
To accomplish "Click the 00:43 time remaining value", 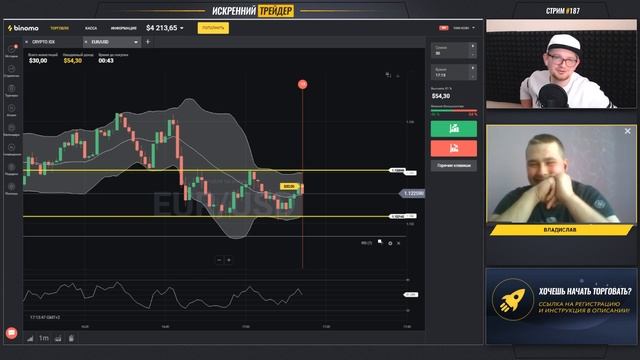I will tap(106, 61).
